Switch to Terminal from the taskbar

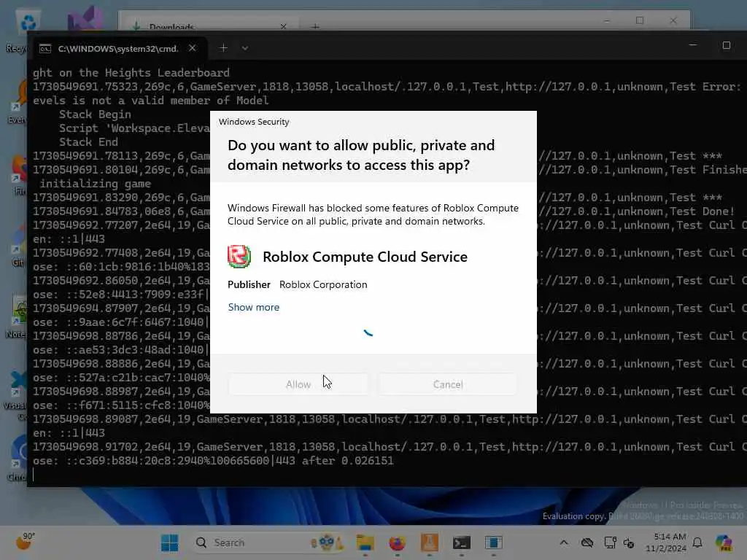tap(462, 542)
